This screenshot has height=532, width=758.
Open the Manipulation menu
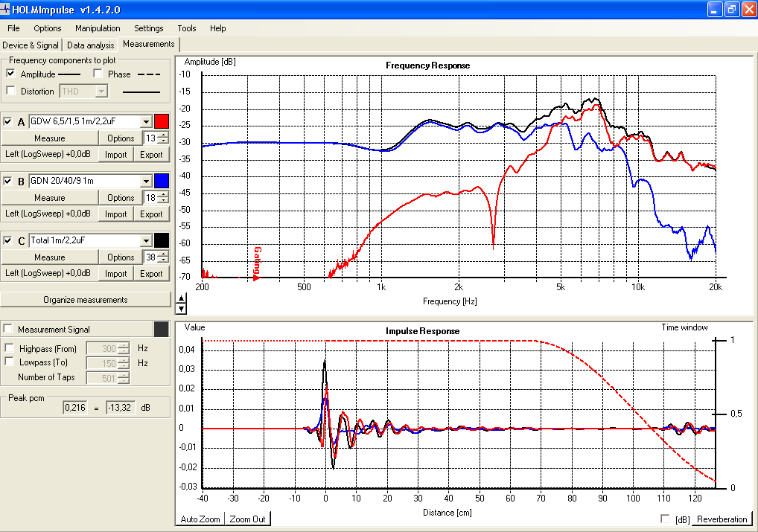point(98,28)
